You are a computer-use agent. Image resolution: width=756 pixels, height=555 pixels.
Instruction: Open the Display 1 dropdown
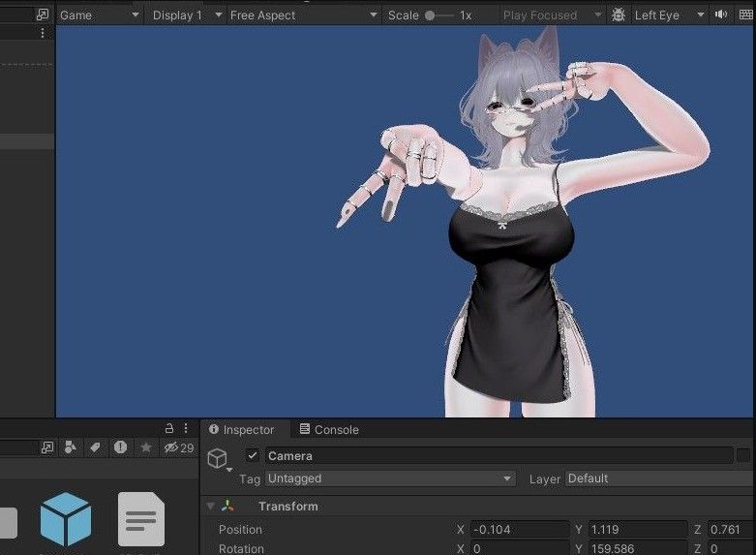pos(187,15)
